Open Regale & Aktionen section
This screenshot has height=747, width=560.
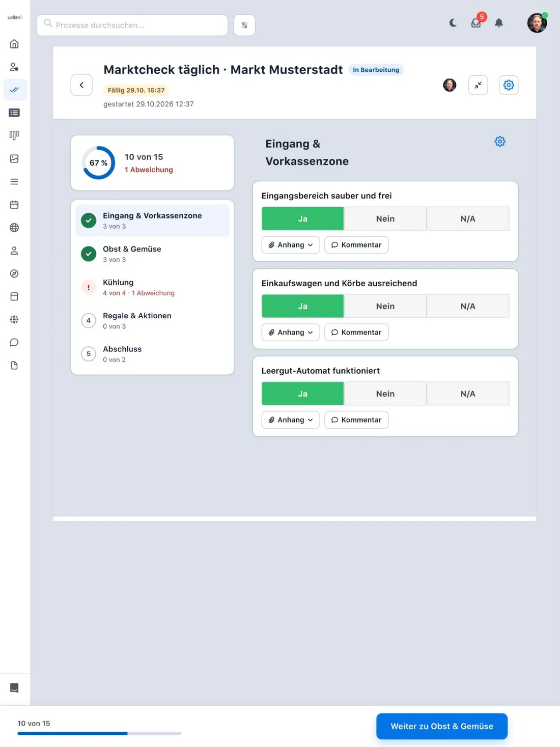[x=153, y=320]
